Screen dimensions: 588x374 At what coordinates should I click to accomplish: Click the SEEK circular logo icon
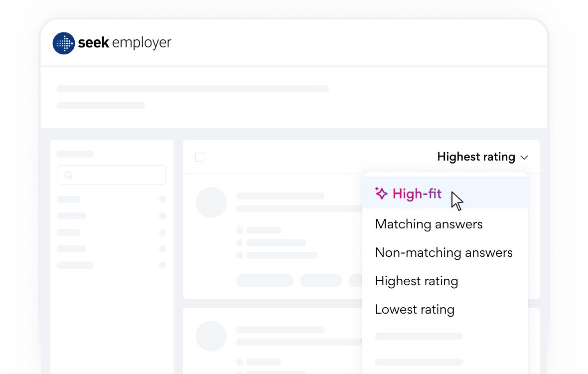click(64, 43)
